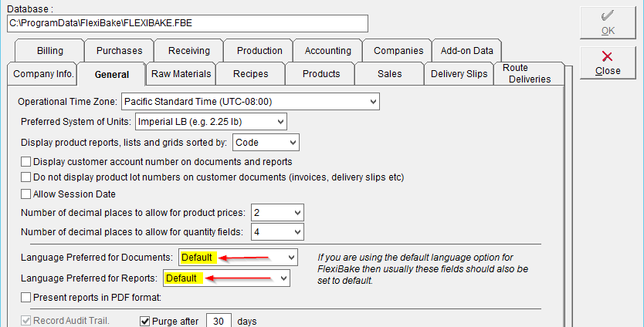Screen dimensions: 644x327
Task: Open the Billing tab
Action: 49,51
